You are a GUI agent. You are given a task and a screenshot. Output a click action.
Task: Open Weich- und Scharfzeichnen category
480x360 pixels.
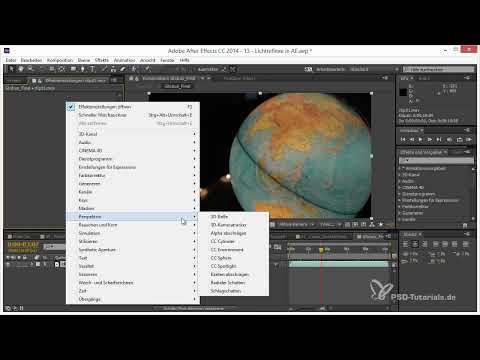click(x=132, y=283)
